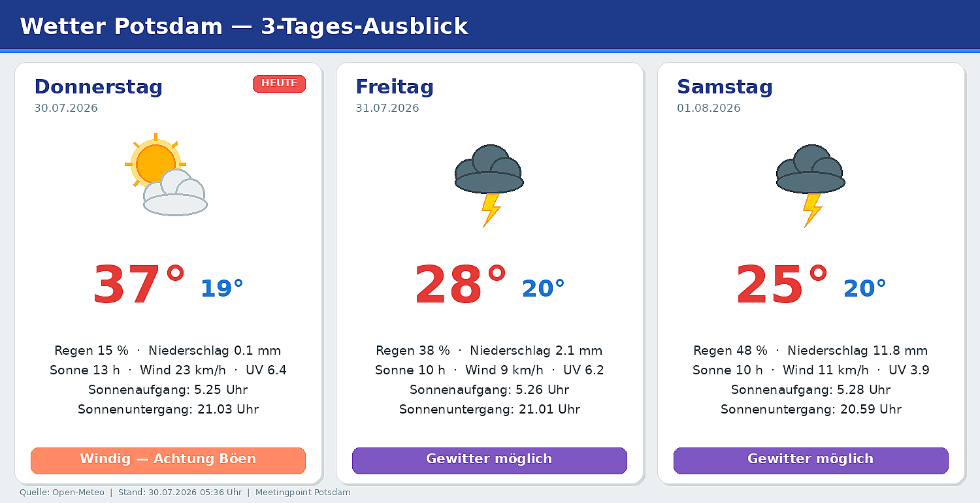The image size is (980, 503).
Task: Click Samstag's Niederschlag 11.8 mm value
Action: click(857, 351)
